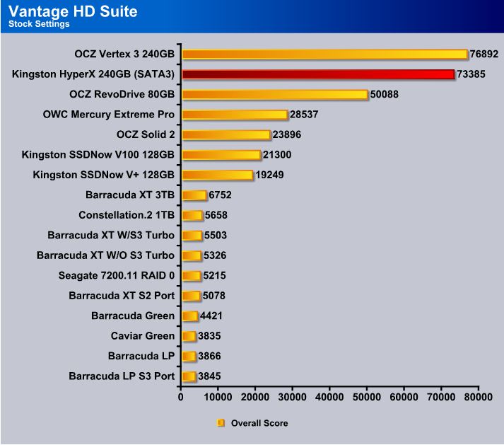Click the score value 76892
The width and height of the screenshot is (504, 445).
click(484, 54)
